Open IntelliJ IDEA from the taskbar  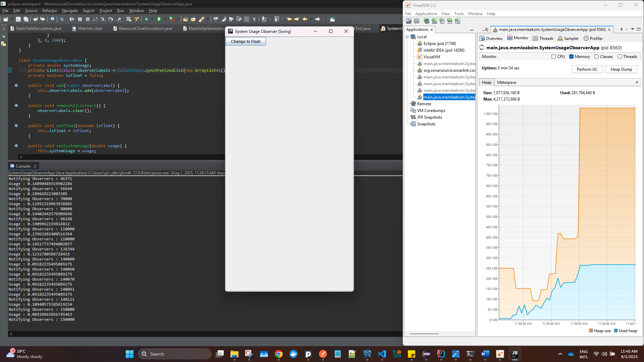tap(441, 354)
